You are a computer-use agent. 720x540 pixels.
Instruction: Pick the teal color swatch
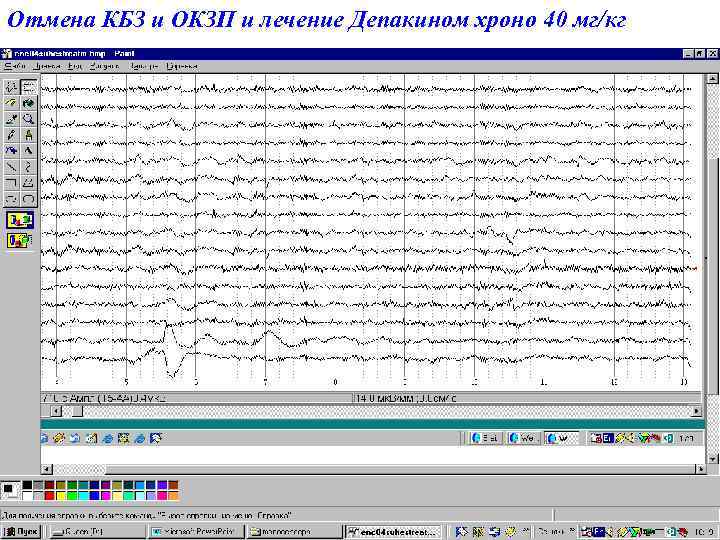(x=84, y=485)
